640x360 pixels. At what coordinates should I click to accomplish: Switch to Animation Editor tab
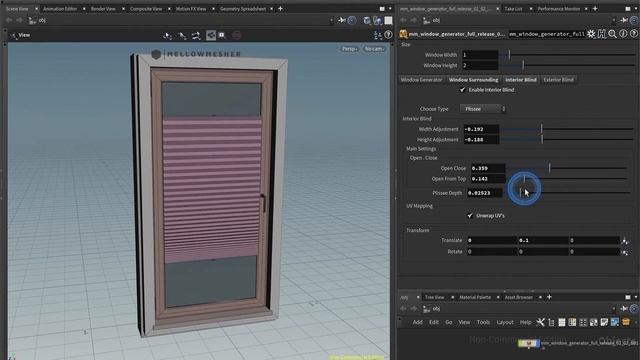coord(60,9)
